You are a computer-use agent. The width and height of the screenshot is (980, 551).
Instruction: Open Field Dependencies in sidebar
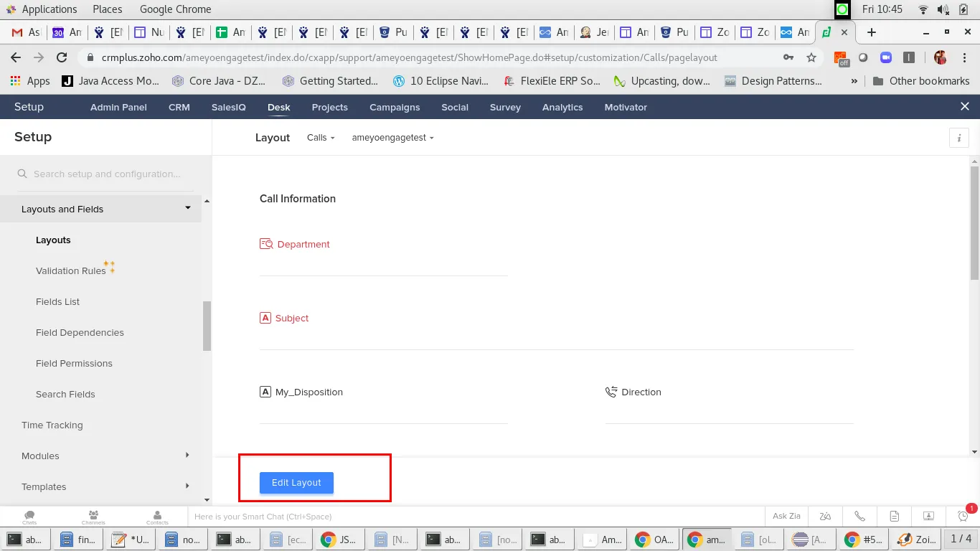coord(80,332)
